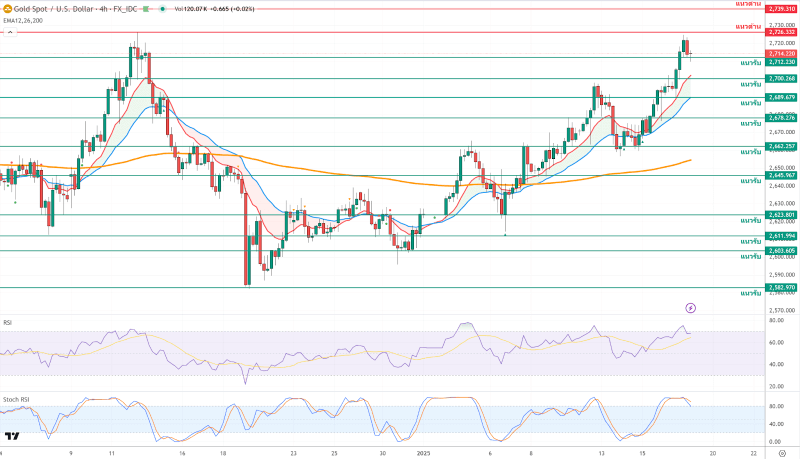This screenshot has height=459, width=800.
Task: Open time axis settings gear icon
Action: [x=782, y=452]
